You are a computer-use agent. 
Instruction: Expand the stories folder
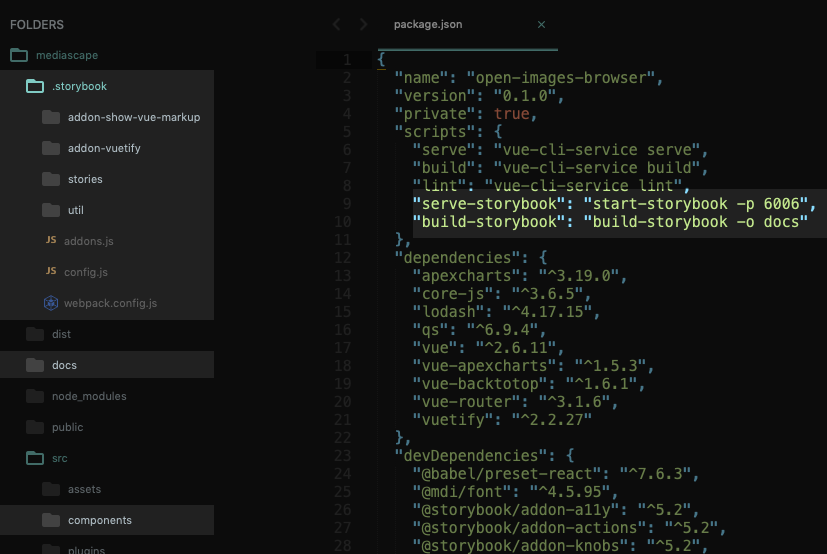(x=85, y=179)
